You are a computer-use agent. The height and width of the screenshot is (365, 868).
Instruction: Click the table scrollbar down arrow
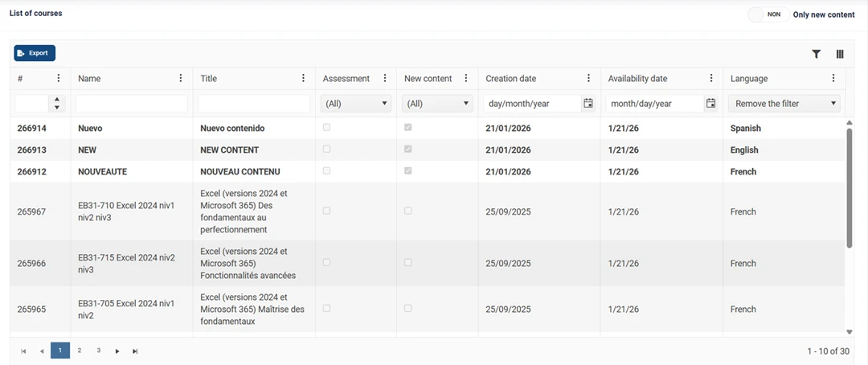point(850,332)
